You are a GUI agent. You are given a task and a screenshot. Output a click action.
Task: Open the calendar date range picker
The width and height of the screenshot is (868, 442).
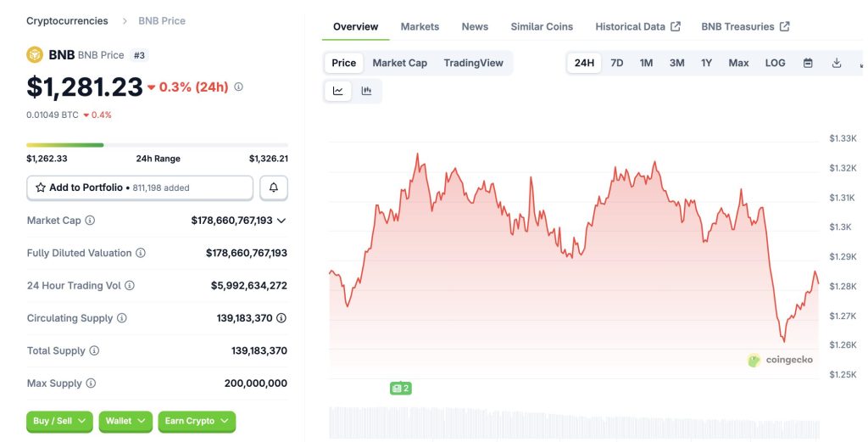808,63
